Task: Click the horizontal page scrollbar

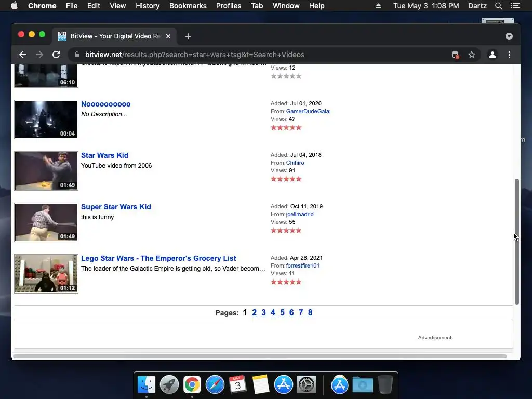Action: pyautogui.click(x=260, y=356)
